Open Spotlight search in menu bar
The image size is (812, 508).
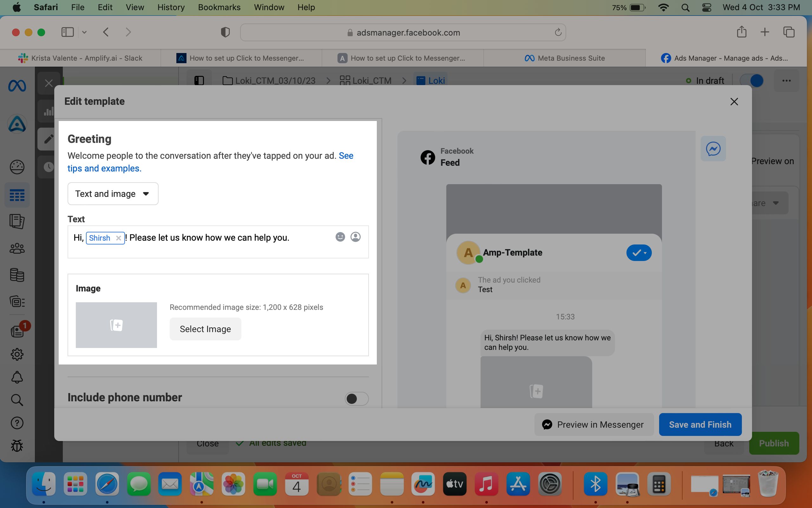685,7
